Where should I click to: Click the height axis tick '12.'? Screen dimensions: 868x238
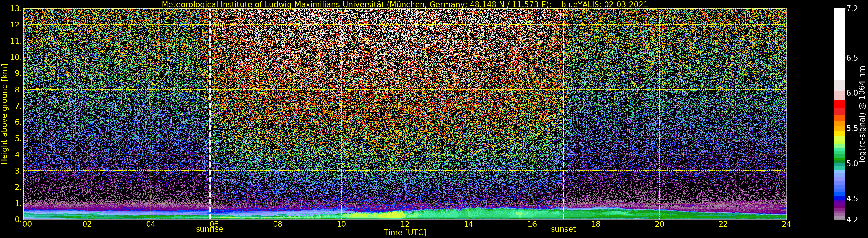[16, 25]
